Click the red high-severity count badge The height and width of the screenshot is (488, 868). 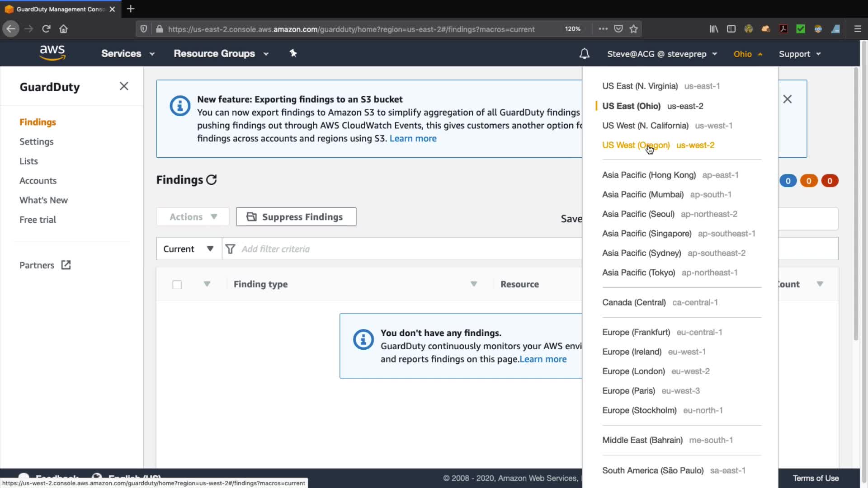pyautogui.click(x=830, y=181)
